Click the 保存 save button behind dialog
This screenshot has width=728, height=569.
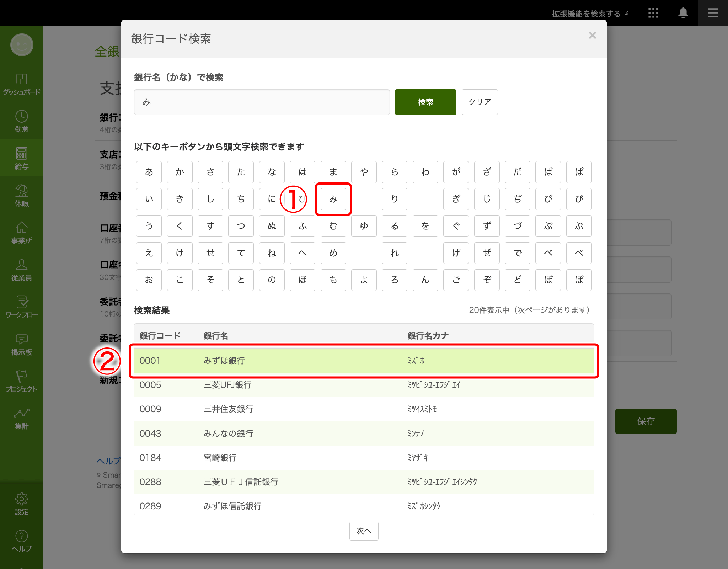(x=646, y=421)
